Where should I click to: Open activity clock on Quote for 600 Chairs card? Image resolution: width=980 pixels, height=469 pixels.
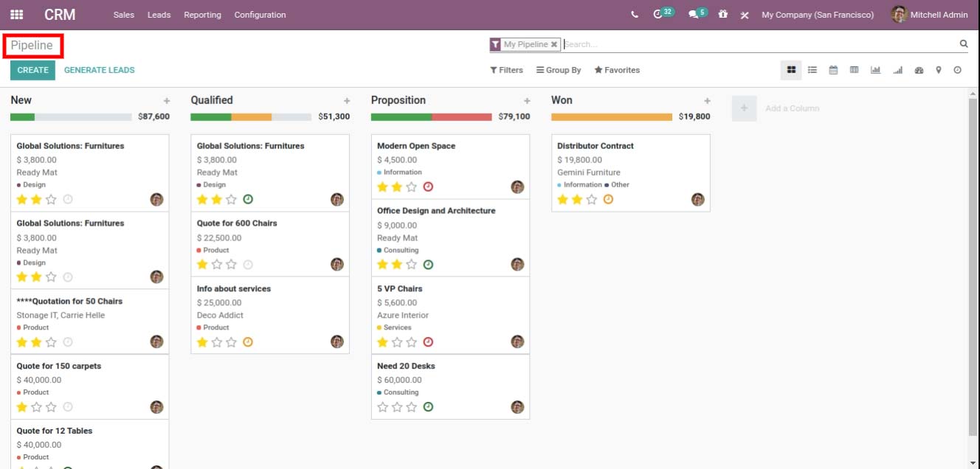[248, 264]
